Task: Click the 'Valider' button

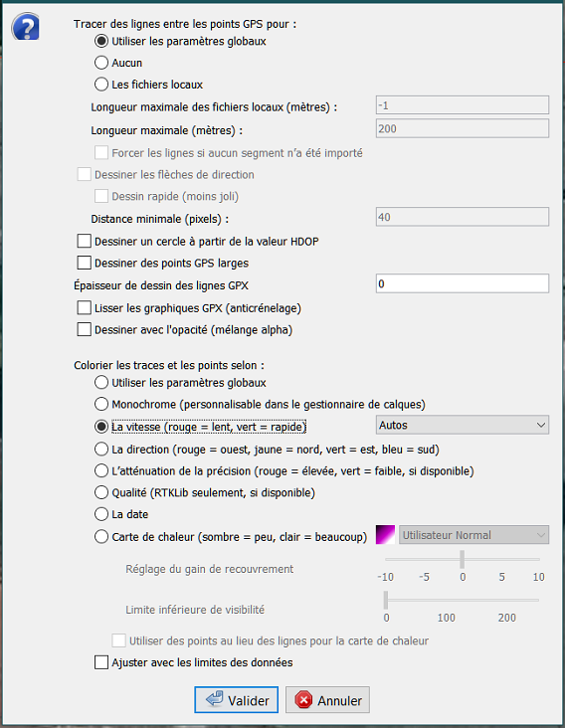Action: pyautogui.click(x=237, y=700)
